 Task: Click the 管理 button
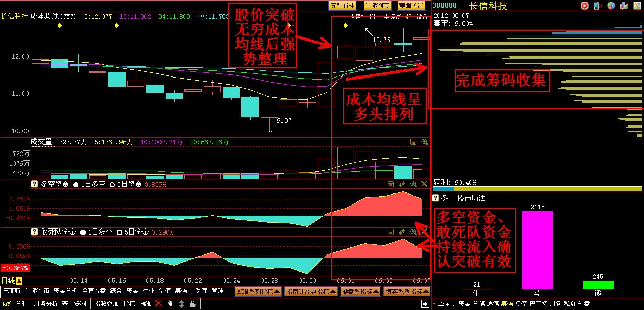[x=218, y=291]
